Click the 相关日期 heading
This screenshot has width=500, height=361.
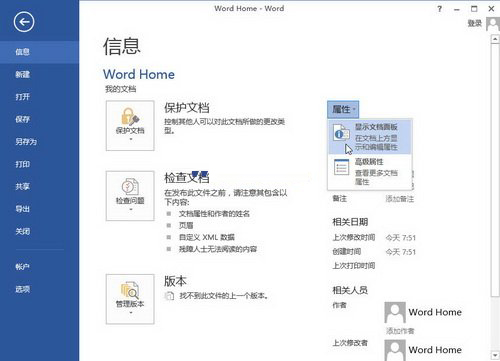tap(350, 222)
